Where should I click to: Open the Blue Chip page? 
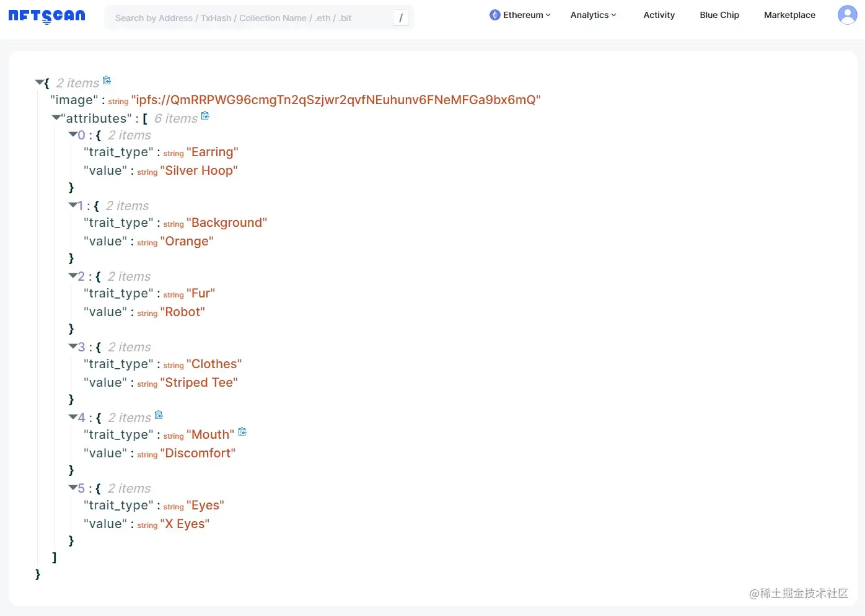(x=719, y=15)
